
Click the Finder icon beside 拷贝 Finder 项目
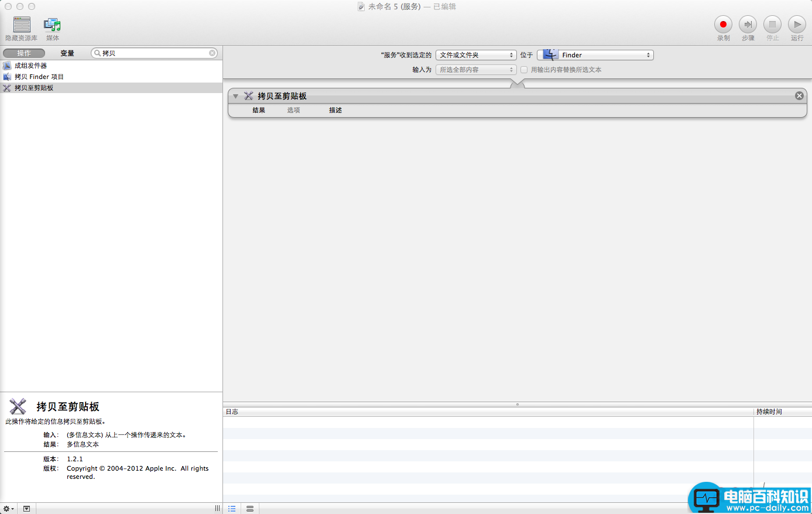tap(7, 77)
